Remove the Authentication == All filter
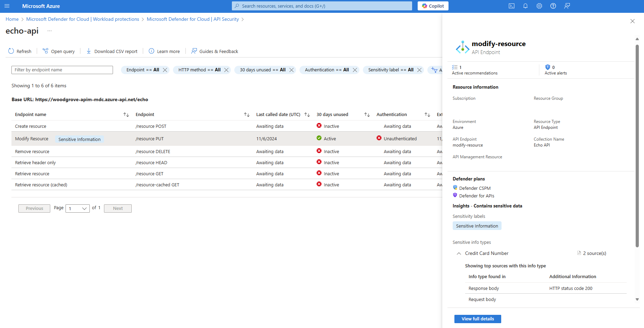This screenshot has height=328, width=644. [x=355, y=70]
